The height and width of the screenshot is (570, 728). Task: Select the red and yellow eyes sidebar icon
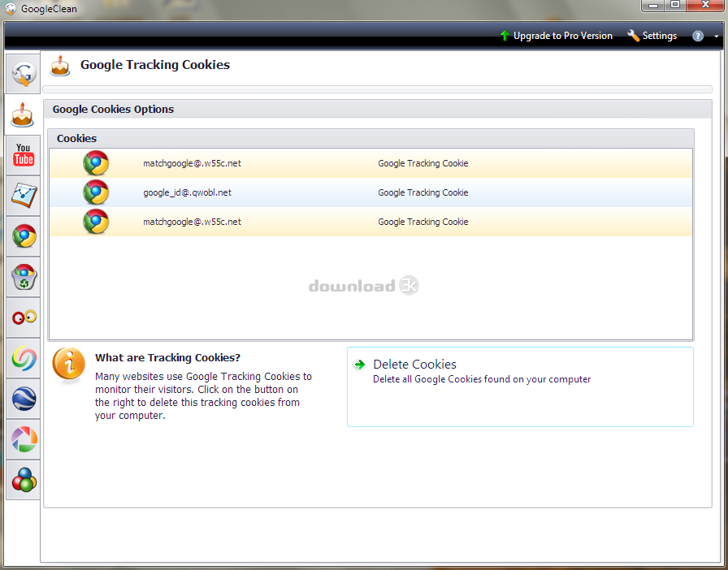click(24, 317)
